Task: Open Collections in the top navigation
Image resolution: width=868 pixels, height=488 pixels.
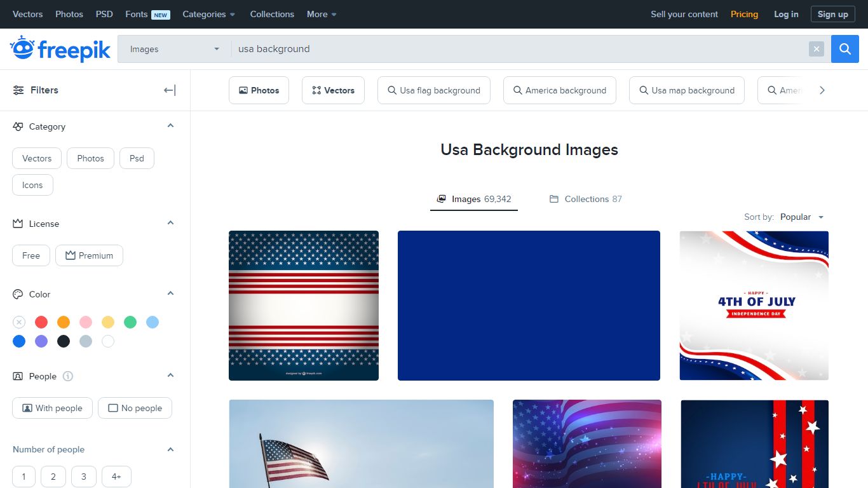Action: coord(272,14)
